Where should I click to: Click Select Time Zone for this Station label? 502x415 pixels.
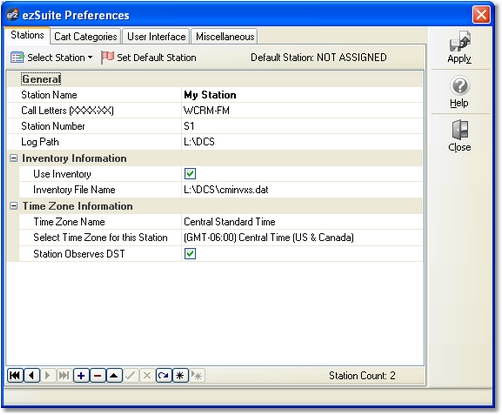pyautogui.click(x=100, y=238)
